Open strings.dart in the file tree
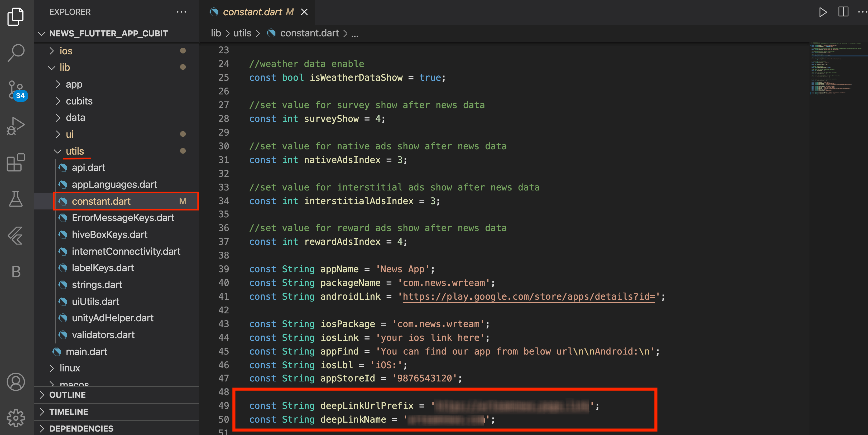The width and height of the screenshot is (868, 435). pos(97,285)
